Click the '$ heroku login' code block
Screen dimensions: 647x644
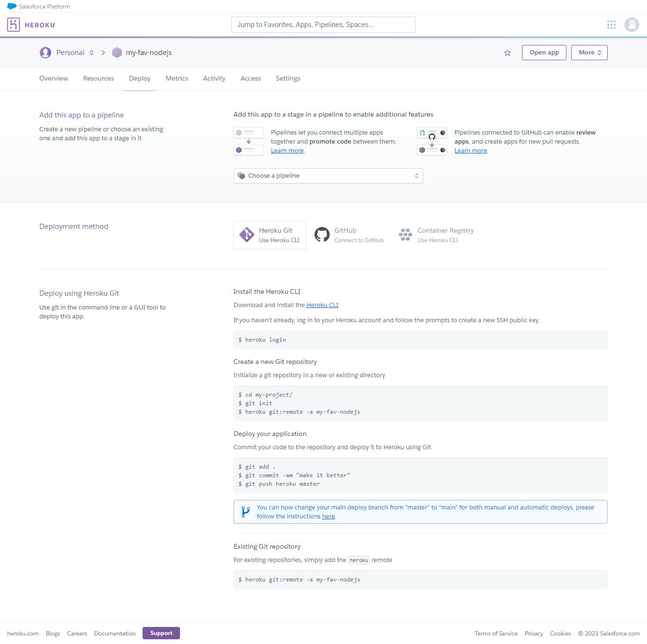[420, 340]
